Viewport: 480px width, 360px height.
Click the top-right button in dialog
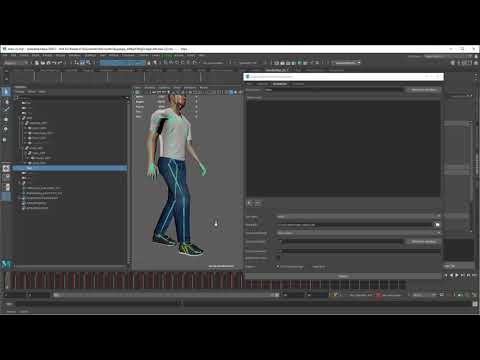point(424,90)
